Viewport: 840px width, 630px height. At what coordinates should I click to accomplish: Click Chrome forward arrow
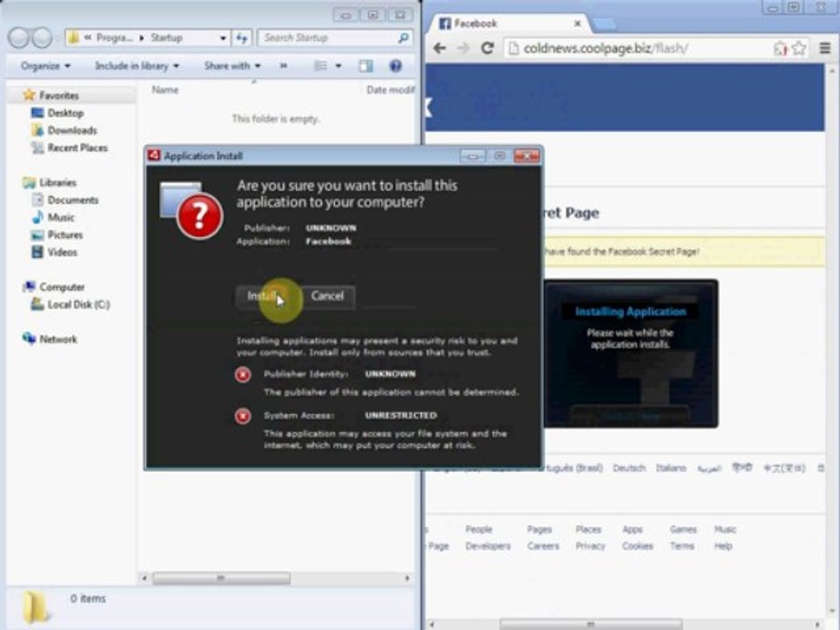tap(464, 48)
